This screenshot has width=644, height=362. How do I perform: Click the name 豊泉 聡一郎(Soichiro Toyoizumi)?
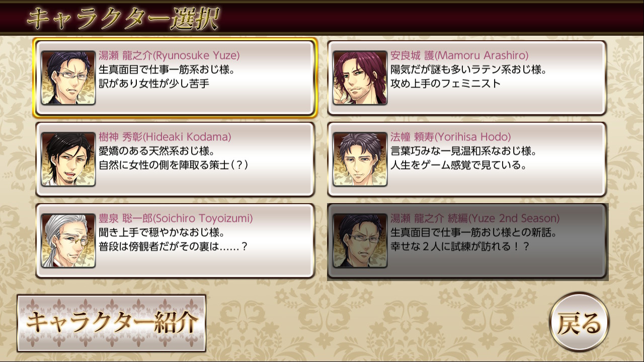tap(176, 218)
